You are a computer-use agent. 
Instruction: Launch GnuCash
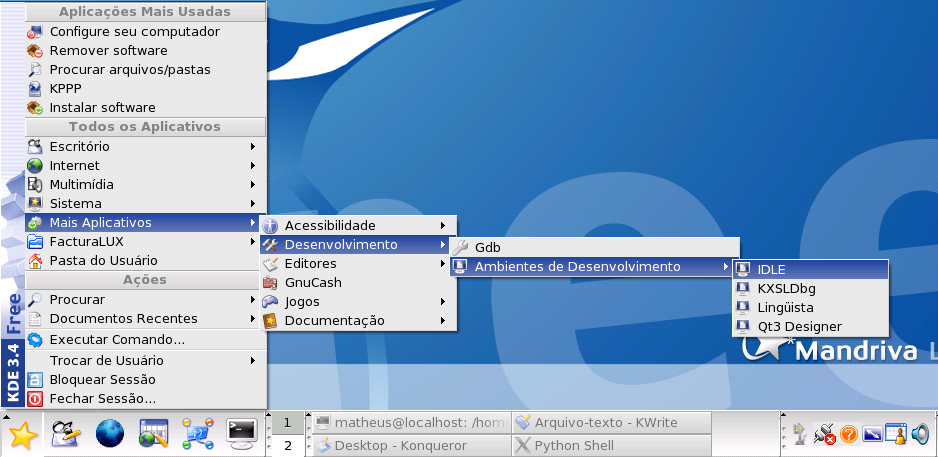click(x=358, y=283)
